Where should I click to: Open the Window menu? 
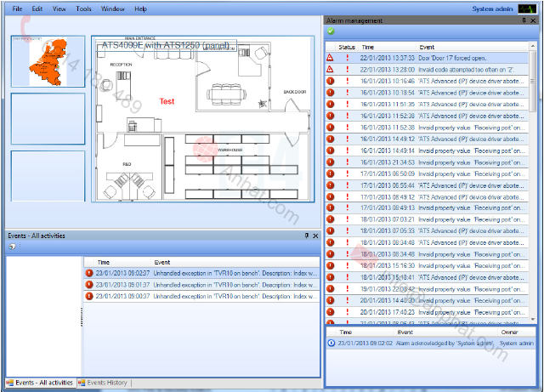113,9
